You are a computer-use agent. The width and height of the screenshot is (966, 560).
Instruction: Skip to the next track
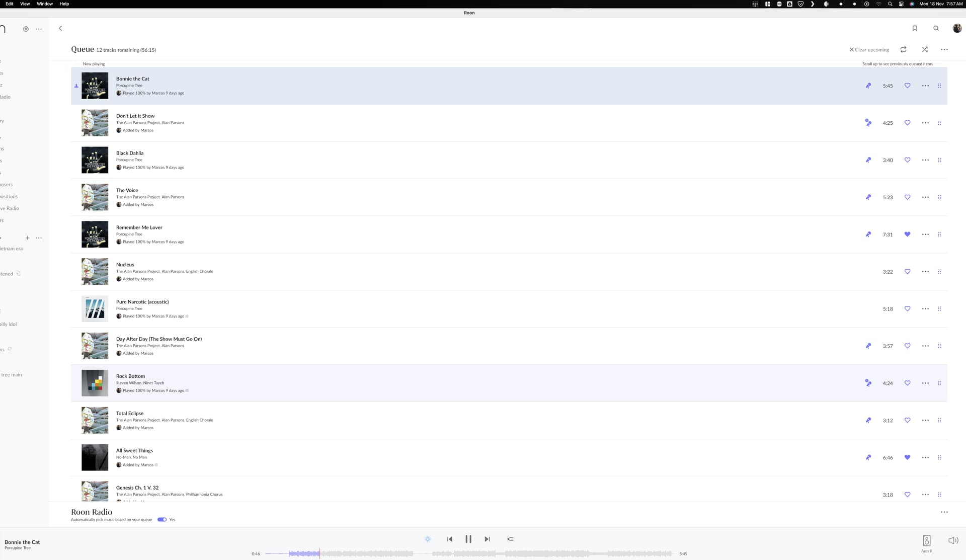[x=487, y=539]
